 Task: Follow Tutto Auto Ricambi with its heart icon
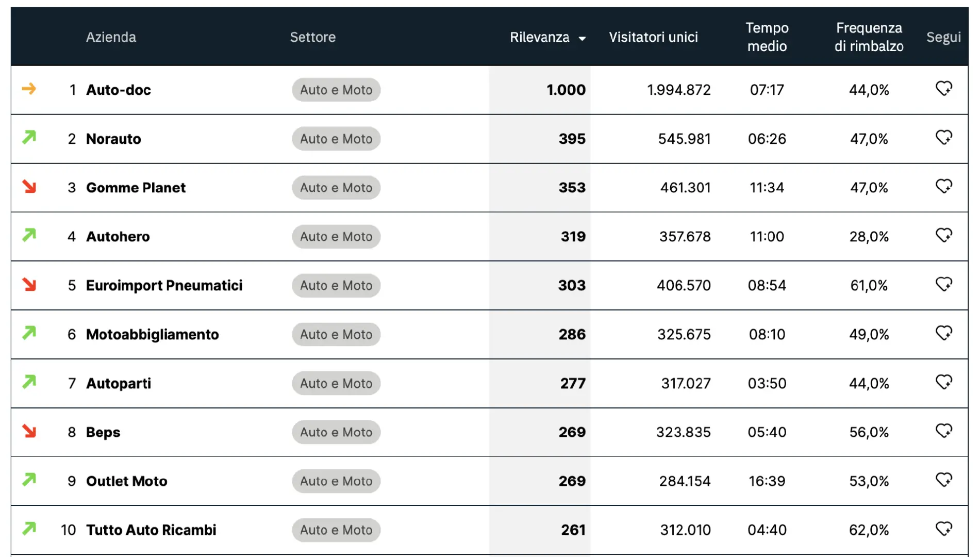(x=944, y=529)
